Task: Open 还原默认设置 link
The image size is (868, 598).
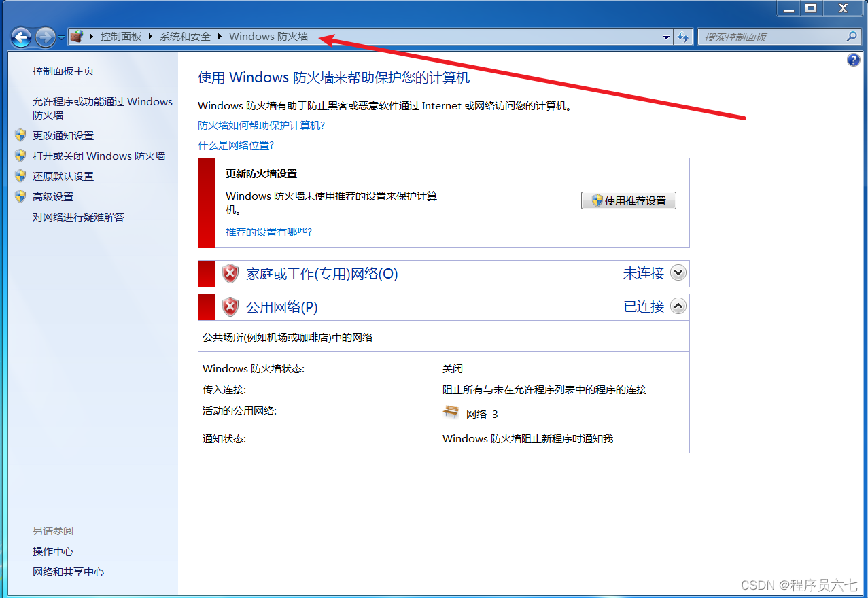Action: point(63,176)
